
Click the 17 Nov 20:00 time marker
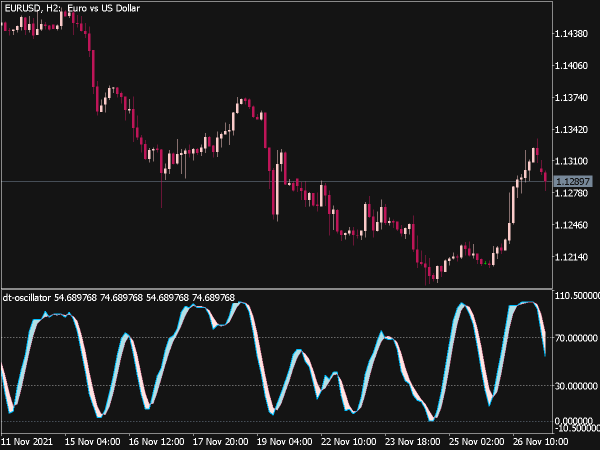[x=220, y=442]
